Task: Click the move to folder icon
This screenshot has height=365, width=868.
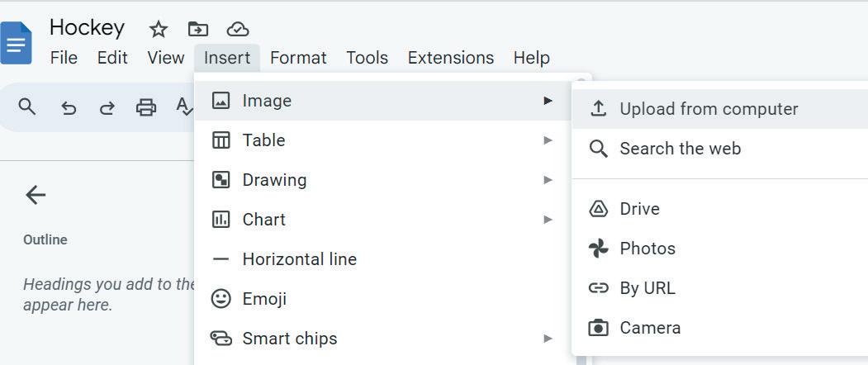Action: point(197,30)
